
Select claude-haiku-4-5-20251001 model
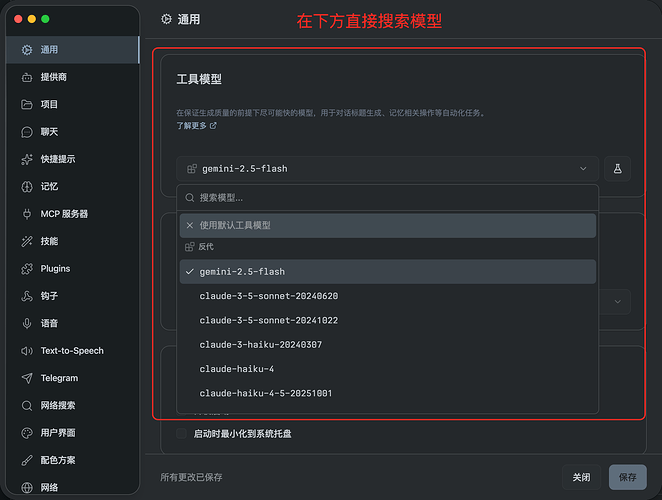pyautogui.click(x=388, y=394)
